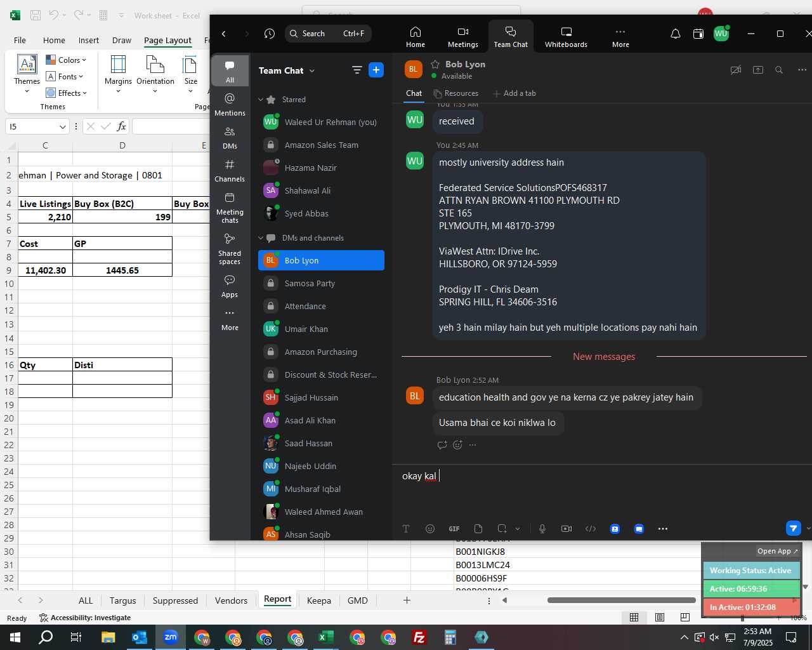
Task: Star the Bob Lyon conversation
Action: 435,64
